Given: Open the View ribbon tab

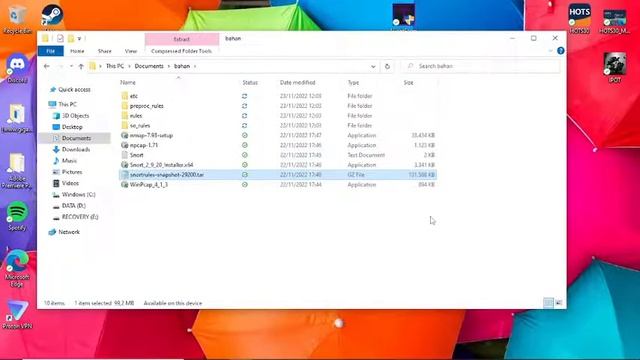Looking at the screenshot, I should coord(131,51).
